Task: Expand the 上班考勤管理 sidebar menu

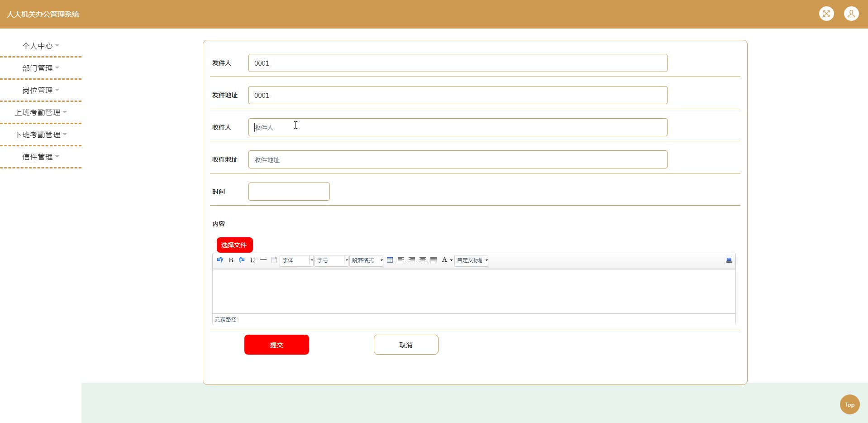Action: point(41,112)
